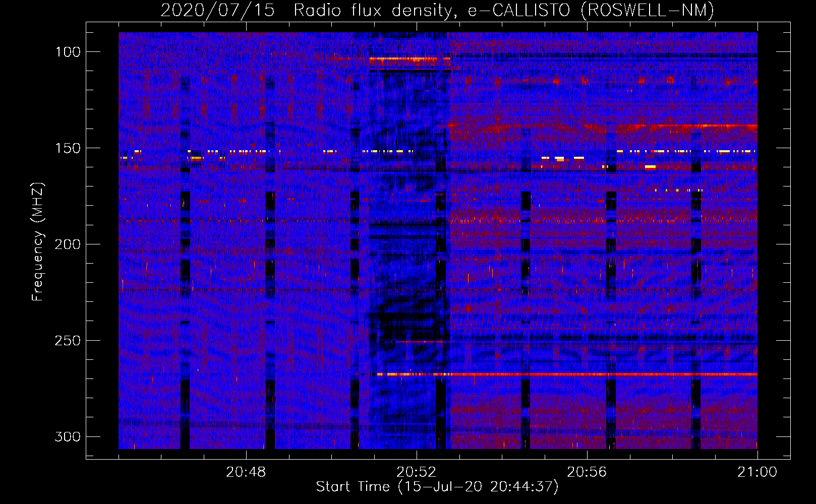The image size is (816, 504).
Task: Click the 300 frequency tick label
Action: click(67, 436)
